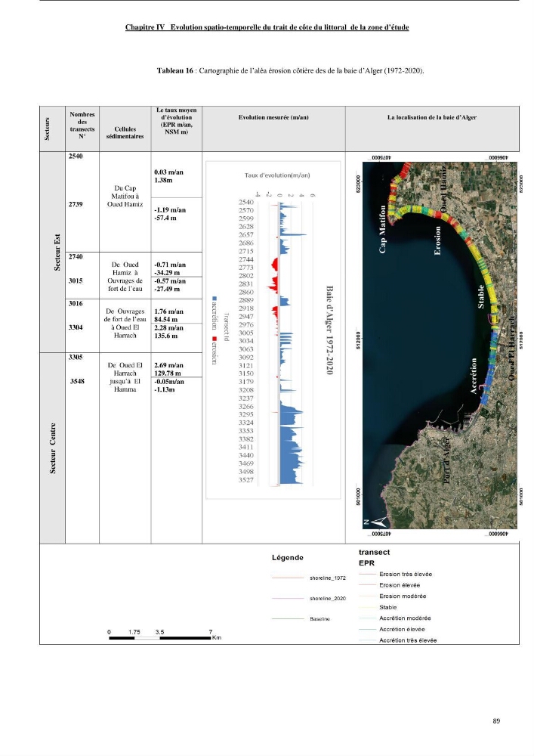Click chart axis label '2657'
This screenshot has width=534, height=756.
(x=246, y=235)
